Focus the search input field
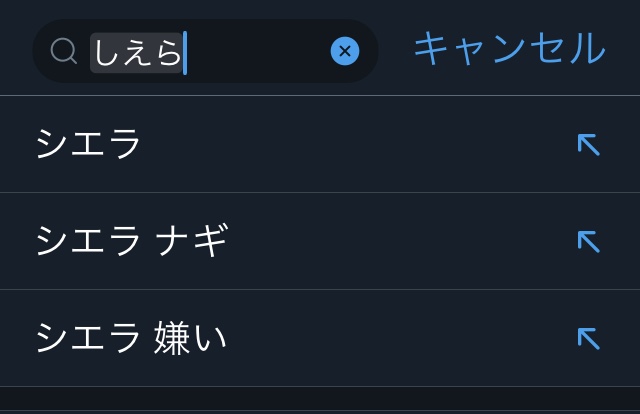 [x=255, y=51]
